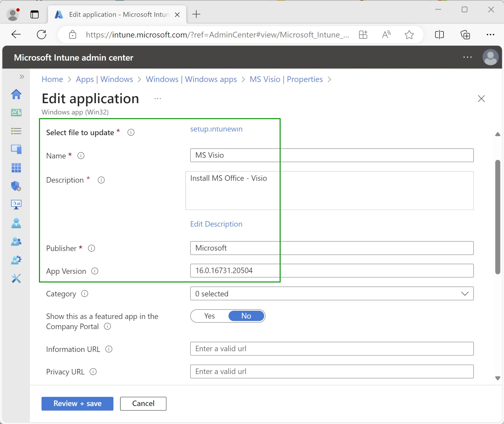
Task: Open All services list icon
Action: click(x=16, y=131)
